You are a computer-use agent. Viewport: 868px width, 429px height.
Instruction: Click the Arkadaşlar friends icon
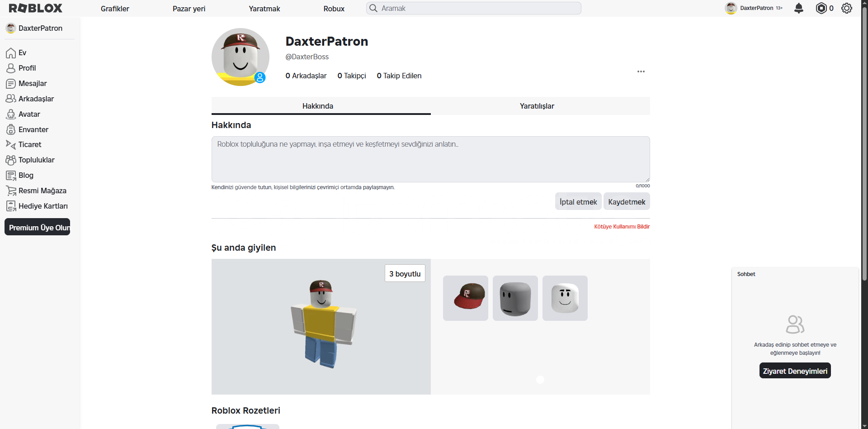[11, 99]
